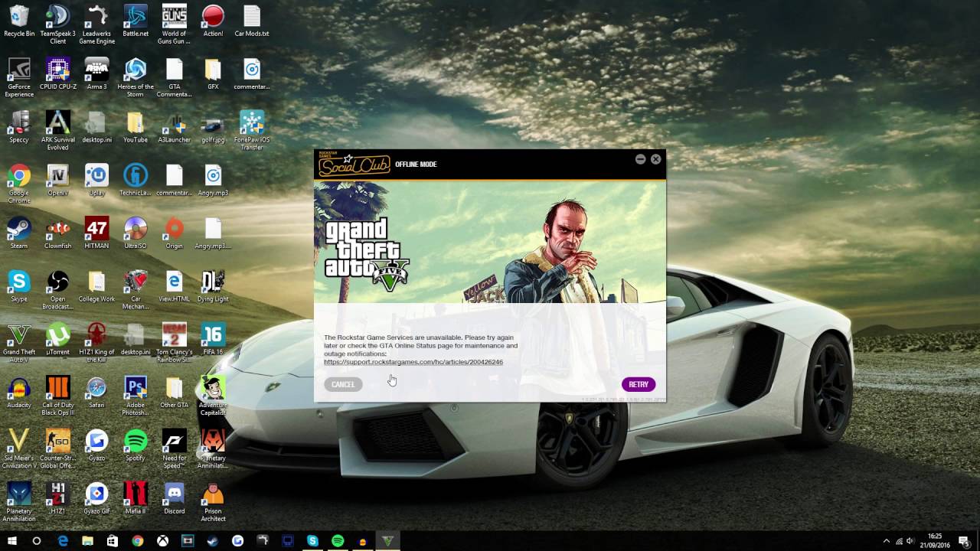Select the Heroes of the Storm icon
Image resolution: width=980 pixels, height=551 pixels.
(x=136, y=77)
